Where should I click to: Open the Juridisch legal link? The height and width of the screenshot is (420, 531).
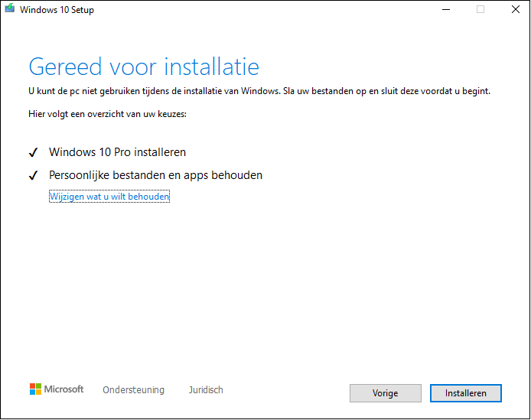point(206,390)
